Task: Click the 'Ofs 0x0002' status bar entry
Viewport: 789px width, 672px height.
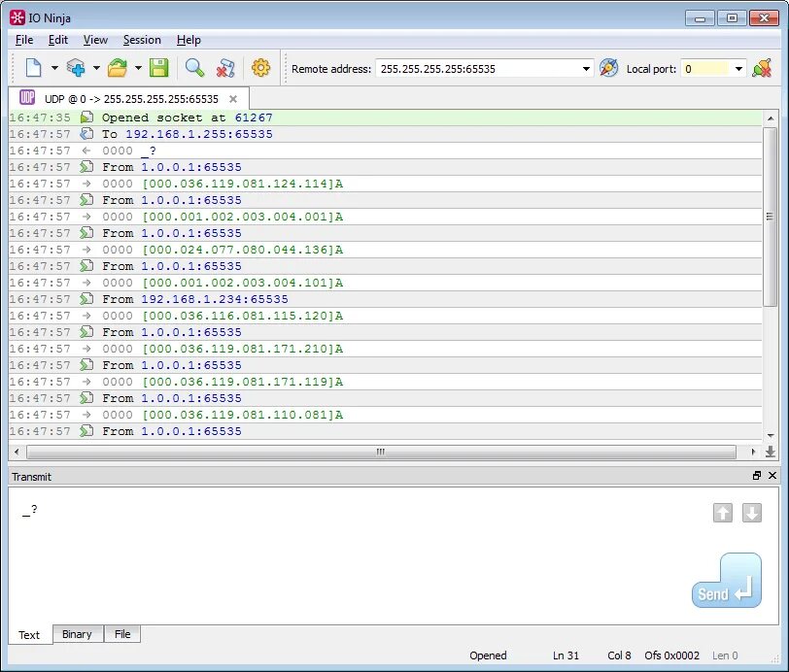Action: [x=671, y=655]
